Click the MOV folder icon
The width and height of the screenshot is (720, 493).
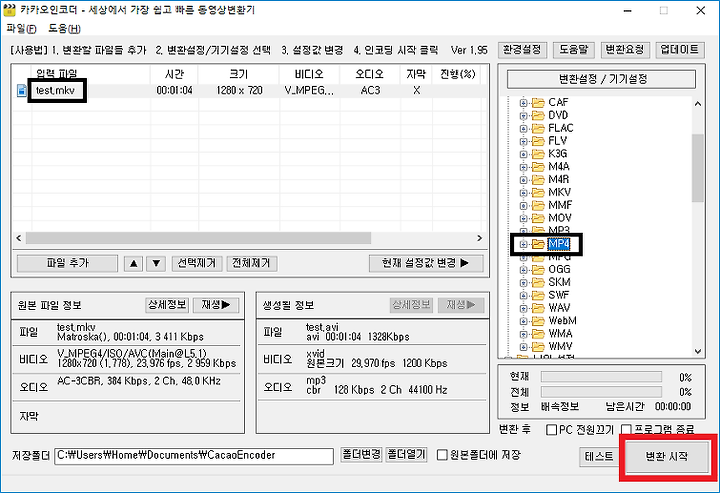538,218
